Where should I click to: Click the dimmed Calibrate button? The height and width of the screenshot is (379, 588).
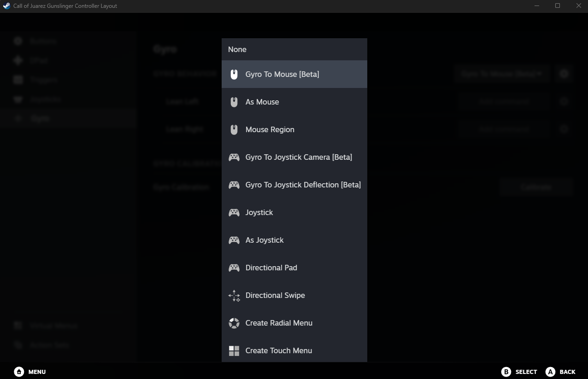pyautogui.click(x=536, y=187)
